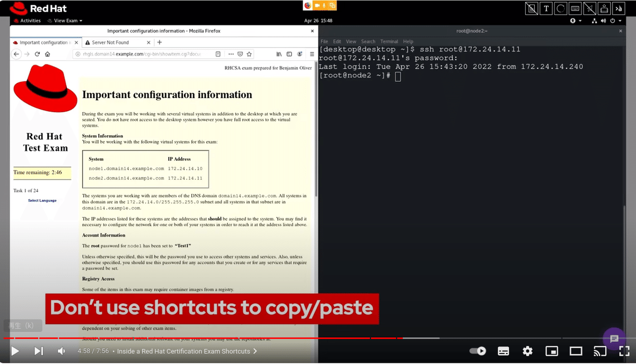Click the network icon in the system tray
636x364 pixels.
click(595, 21)
